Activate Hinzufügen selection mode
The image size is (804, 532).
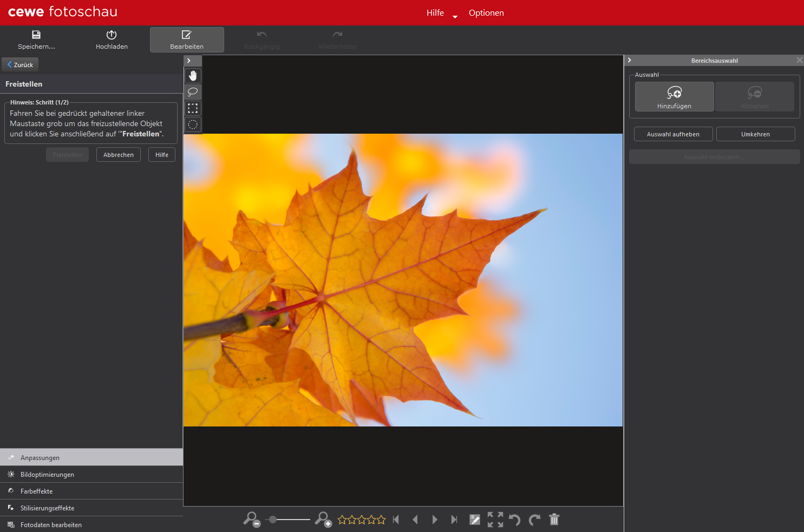(674, 97)
